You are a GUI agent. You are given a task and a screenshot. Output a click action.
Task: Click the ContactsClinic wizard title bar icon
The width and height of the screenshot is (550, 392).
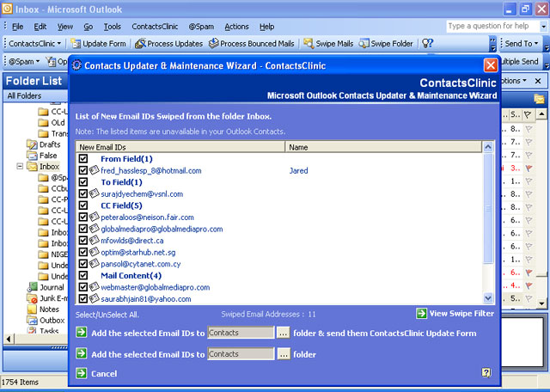pyautogui.click(x=76, y=65)
